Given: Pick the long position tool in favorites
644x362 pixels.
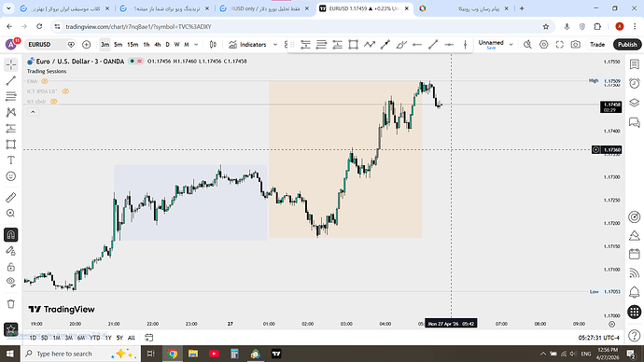Looking at the screenshot, I should [x=337, y=45].
